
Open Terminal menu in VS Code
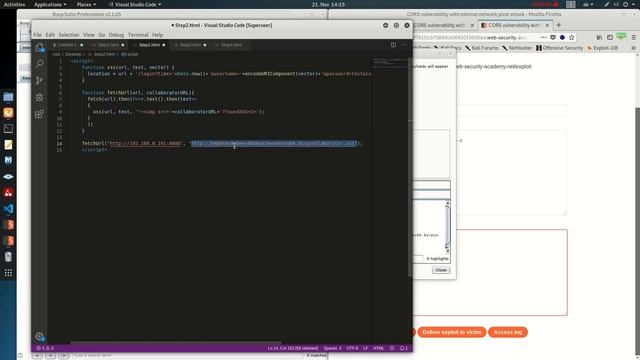coord(138,35)
